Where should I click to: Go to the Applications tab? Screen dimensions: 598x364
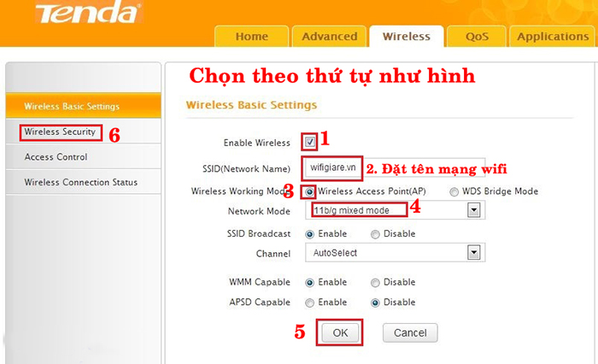coord(553,36)
